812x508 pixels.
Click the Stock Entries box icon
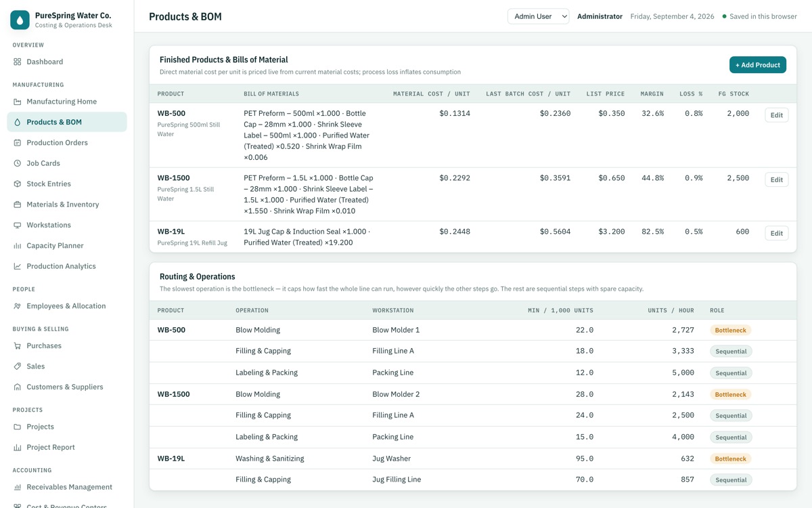pyautogui.click(x=18, y=184)
